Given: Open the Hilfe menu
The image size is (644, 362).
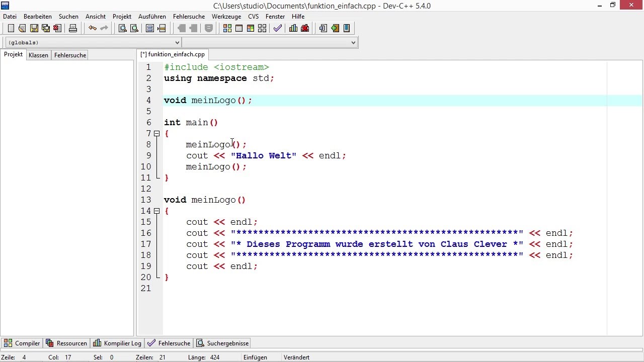Looking at the screenshot, I should (298, 17).
